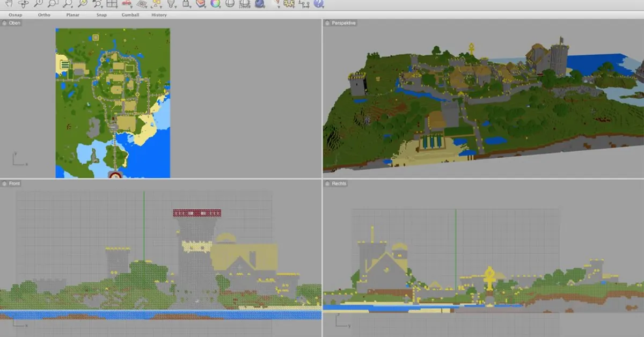Toggle Ortho mode
The width and height of the screenshot is (644, 337).
pos(44,15)
